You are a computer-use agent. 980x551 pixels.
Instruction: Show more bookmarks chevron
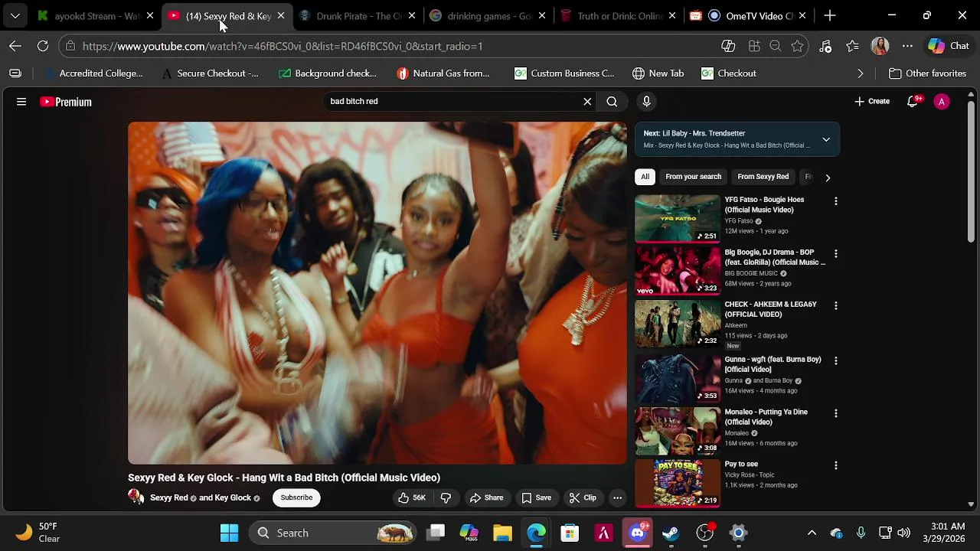pyautogui.click(x=861, y=73)
